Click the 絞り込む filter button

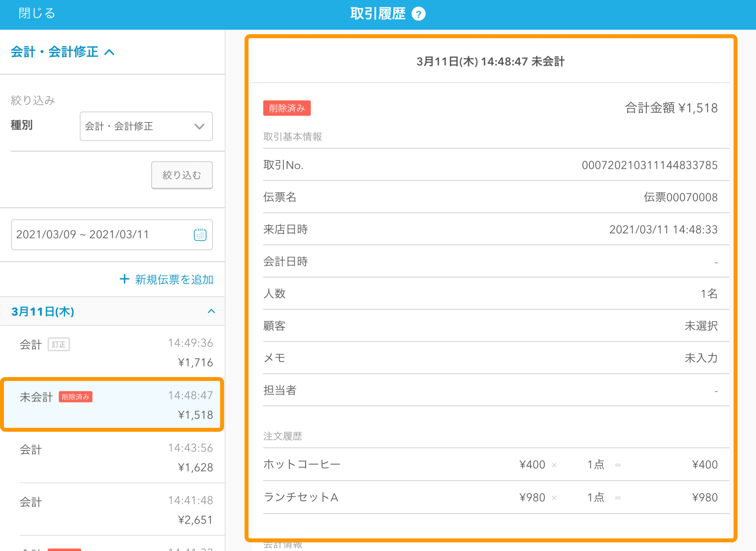point(182,175)
